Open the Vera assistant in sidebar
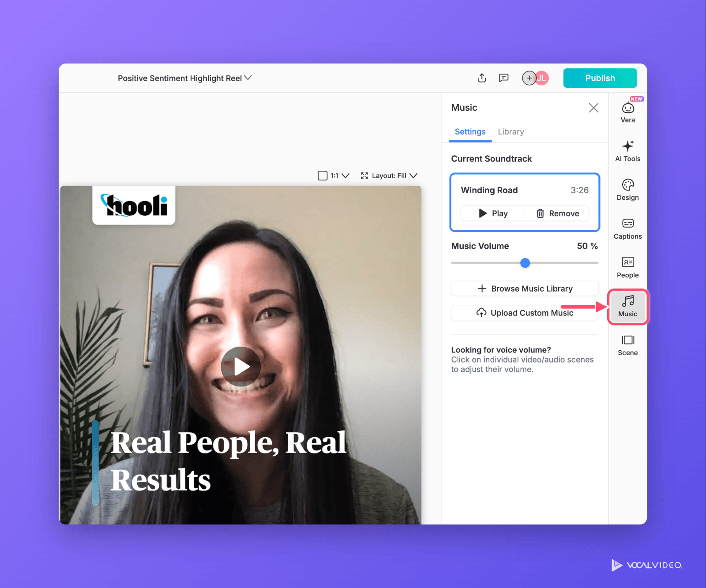Image resolution: width=706 pixels, height=588 pixels. pos(628,112)
